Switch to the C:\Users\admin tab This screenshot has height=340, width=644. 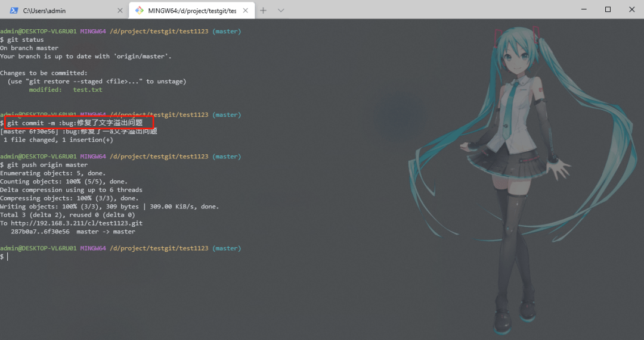pyautogui.click(x=66, y=10)
